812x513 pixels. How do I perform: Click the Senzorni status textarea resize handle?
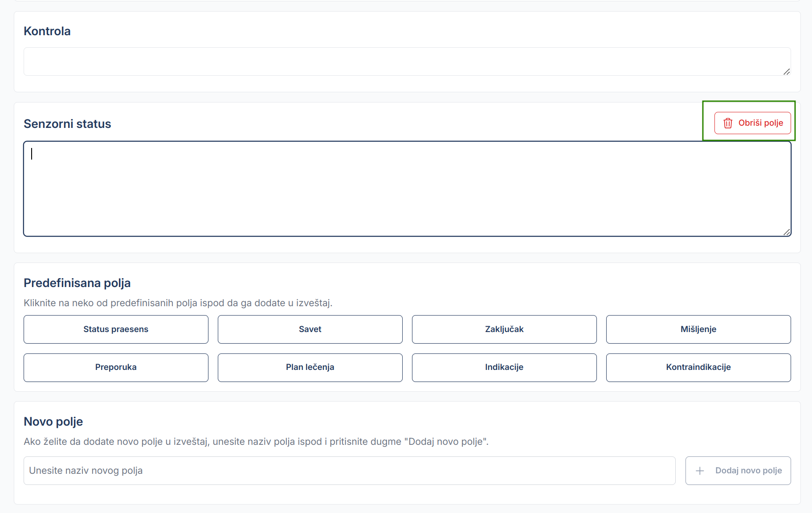tap(788, 232)
